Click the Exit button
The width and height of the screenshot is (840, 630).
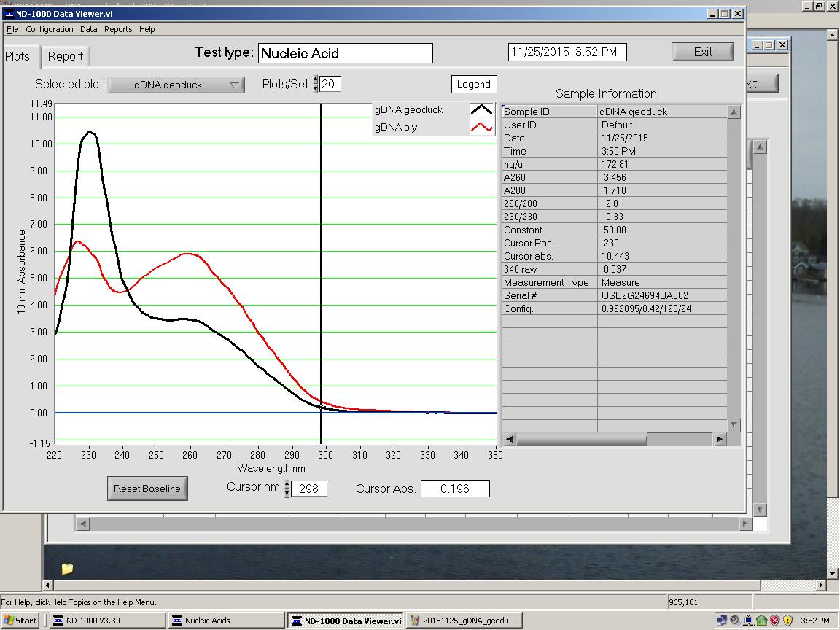tap(703, 52)
